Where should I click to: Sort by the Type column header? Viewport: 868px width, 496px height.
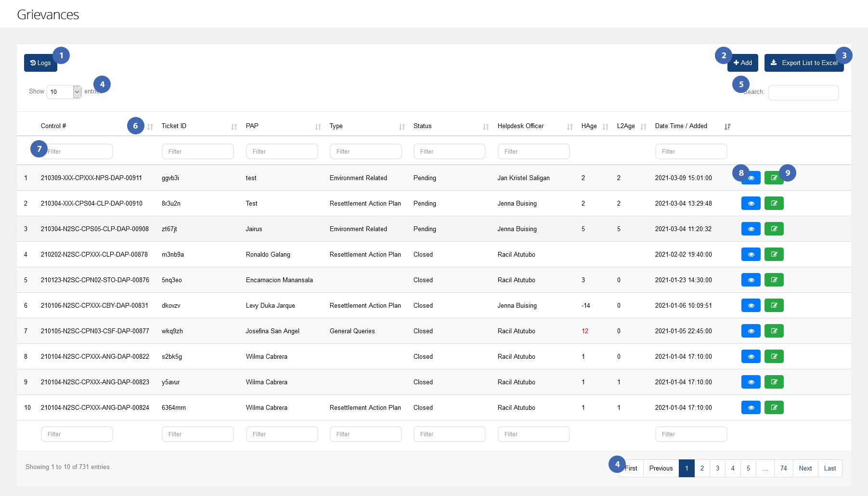[x=336, y=126]
